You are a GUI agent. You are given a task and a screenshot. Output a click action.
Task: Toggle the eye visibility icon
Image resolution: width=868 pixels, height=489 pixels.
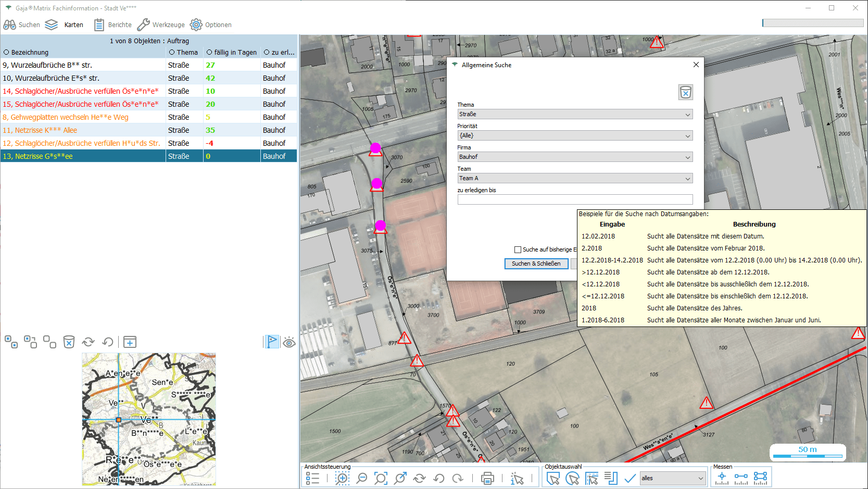point(289,342)
